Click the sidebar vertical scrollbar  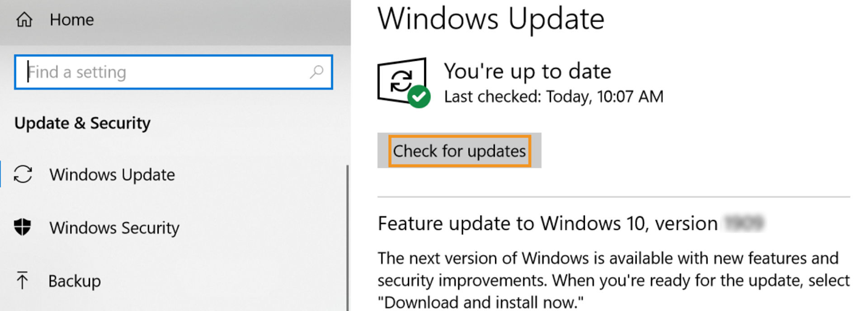point(348,238)
